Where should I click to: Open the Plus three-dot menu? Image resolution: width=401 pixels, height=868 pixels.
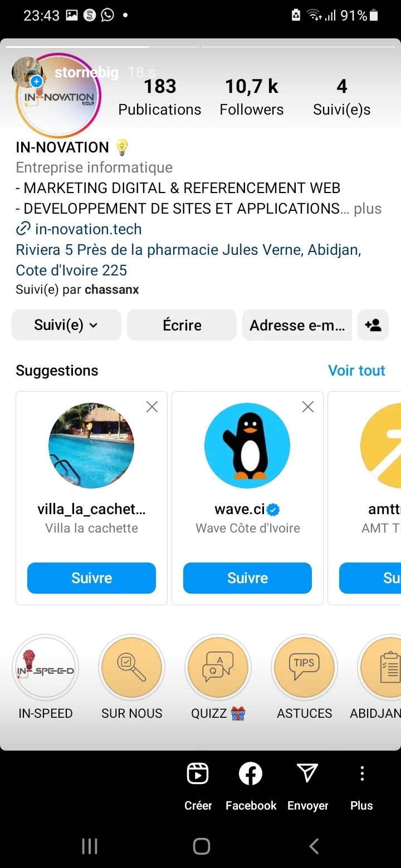click(361, 773)
